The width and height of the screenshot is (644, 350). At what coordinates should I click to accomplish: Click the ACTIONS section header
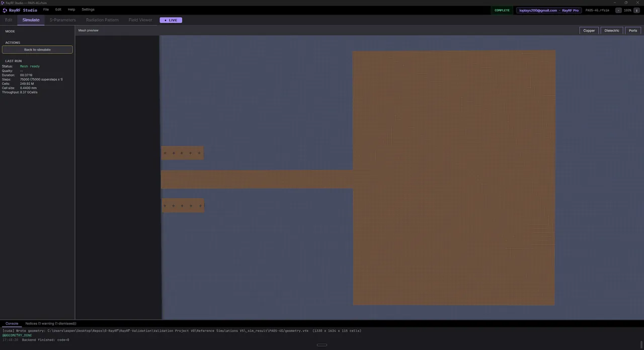[x=13, y=43]
